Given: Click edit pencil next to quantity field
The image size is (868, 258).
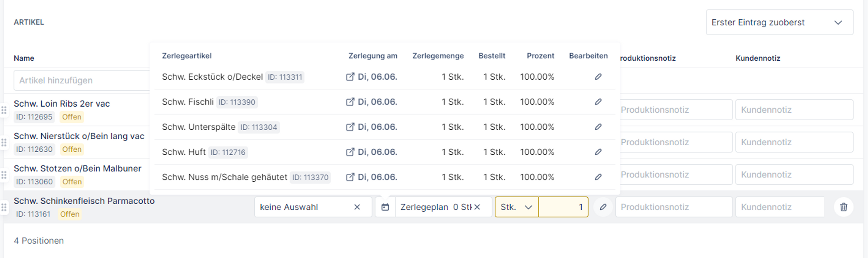Looking at the screenshot, I should pyautogui.click(x=603, y=207).
